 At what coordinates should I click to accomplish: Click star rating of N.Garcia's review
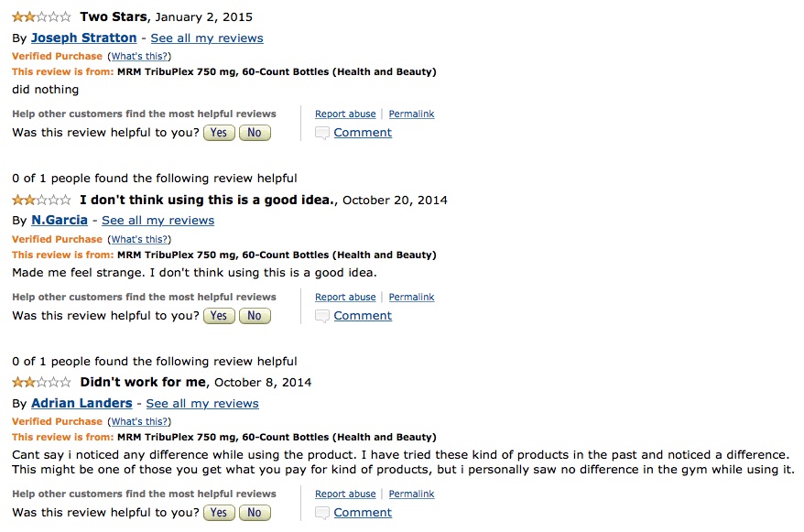pos(41,200)
